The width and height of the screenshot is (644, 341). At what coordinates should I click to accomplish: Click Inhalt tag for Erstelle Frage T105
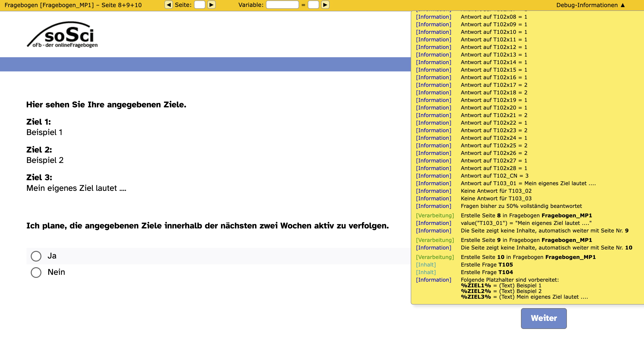[426, 265]
